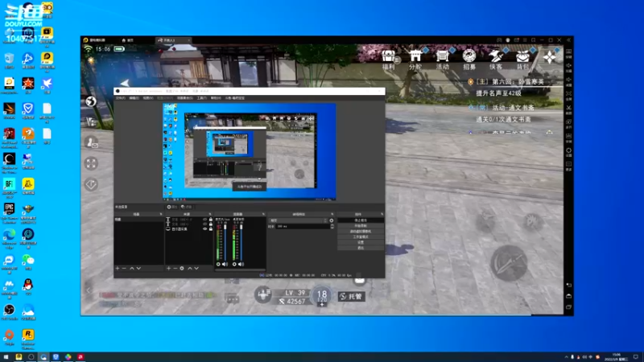Toggle visibility eye of the 文本 (GDI+) 2 source
The height and width of the screenshot is (362, 644).
click(205, 219)
